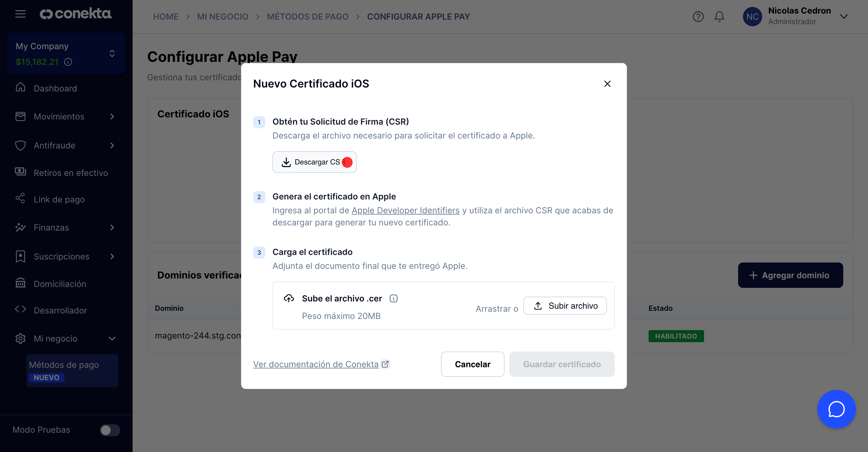Navigate to MÉTODOS DE PAGO breadcrumb
868x452 pixels.
(x=307, y=17)
